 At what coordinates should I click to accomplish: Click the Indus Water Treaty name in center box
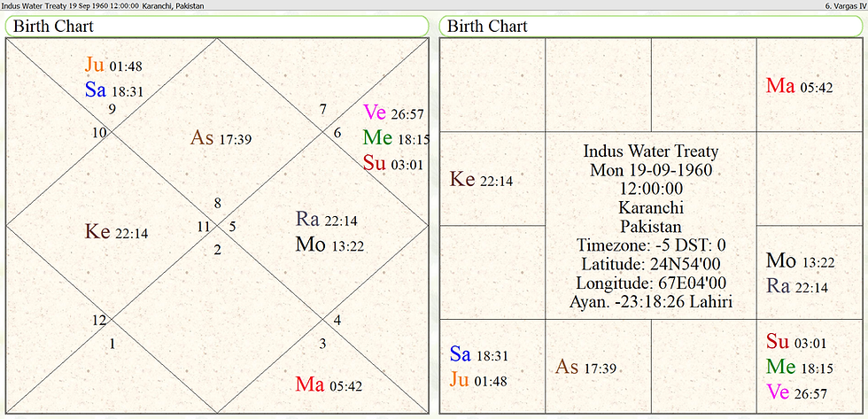point(651,151)
